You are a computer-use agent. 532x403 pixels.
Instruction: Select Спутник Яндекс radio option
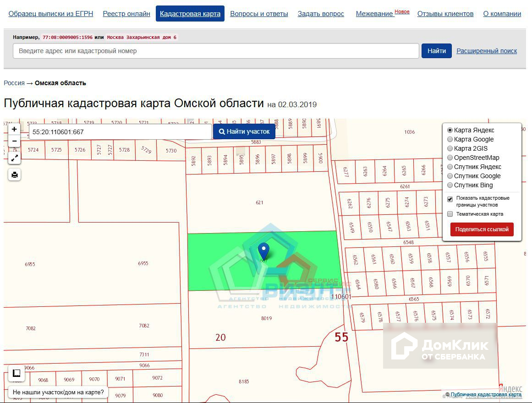pyautogui.click(x=450, y=167)
